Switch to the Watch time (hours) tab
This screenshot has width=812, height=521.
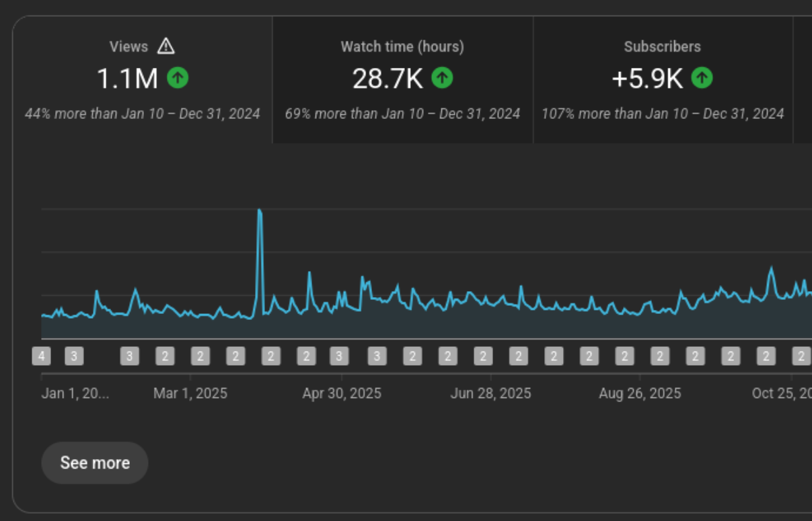(x=402, y=74)
